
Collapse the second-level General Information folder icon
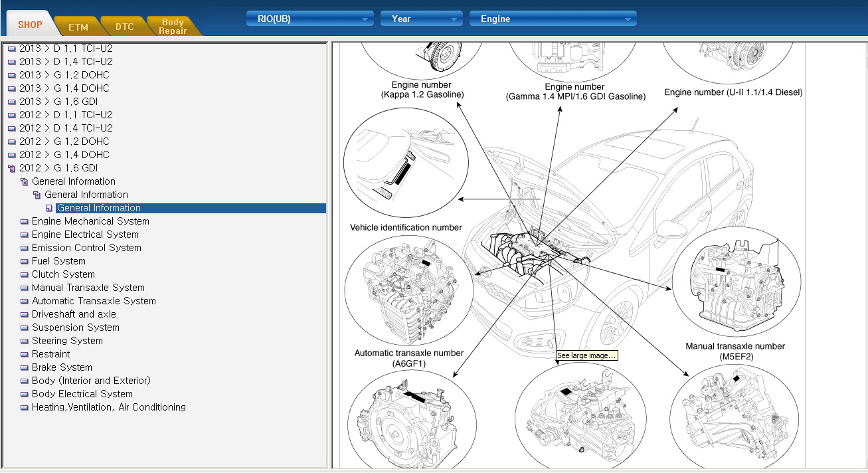tap(37, 195)
